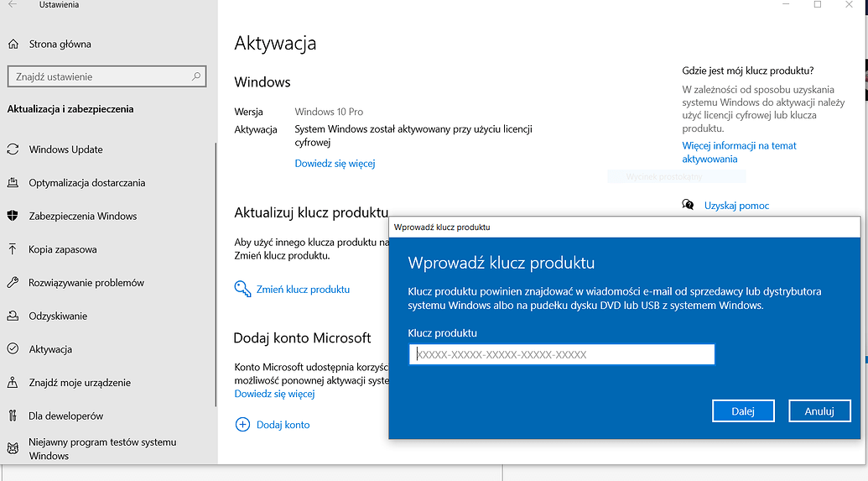868x481 pixels.
Task: Click the sidebar vertical scrollbar
Action: pyautogui.click(x=216, y=274)
